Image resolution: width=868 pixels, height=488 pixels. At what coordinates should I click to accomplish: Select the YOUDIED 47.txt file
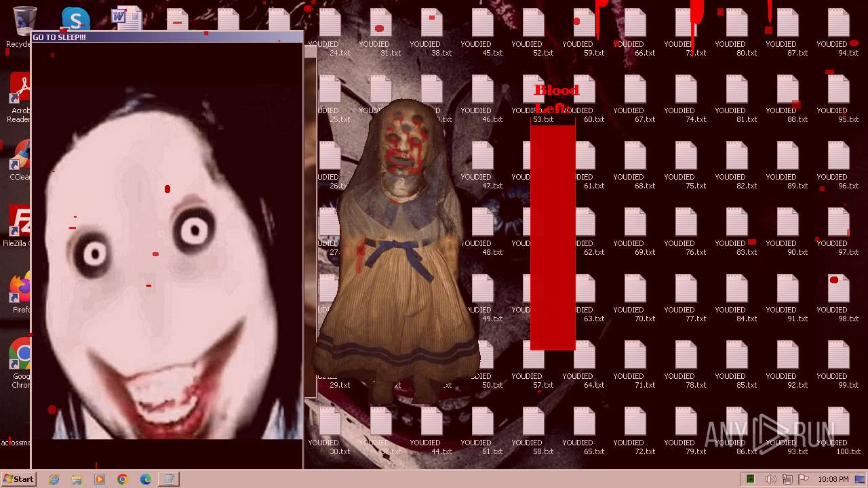[x=482, y=166]
